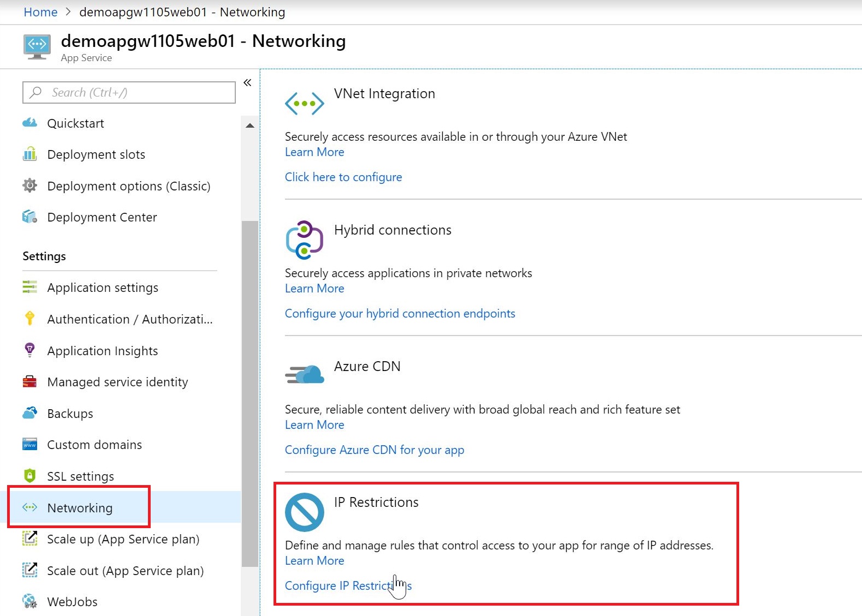Click the Scale out plan icon
This screenshot has height=616, width=862.
29,570
